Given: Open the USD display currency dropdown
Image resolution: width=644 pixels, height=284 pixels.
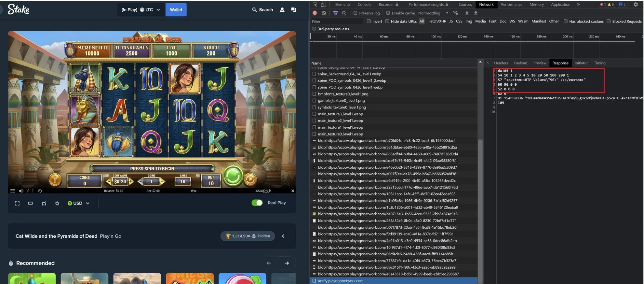Looking at the screenshot, I should (78, 203).
